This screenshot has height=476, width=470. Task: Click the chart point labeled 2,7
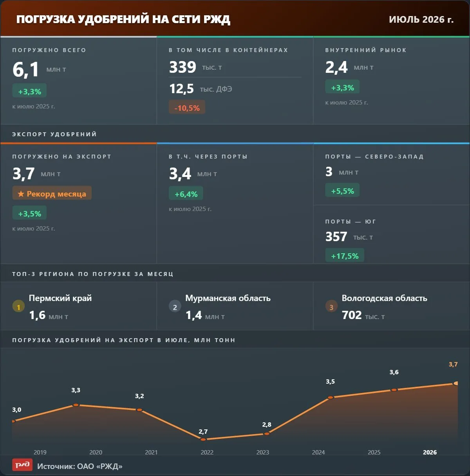point(203,439)
